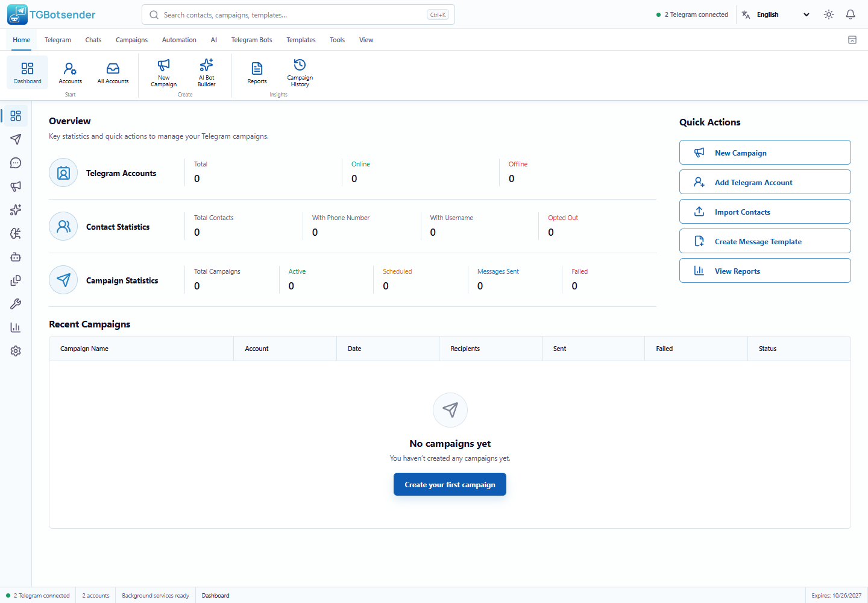Open sidebar AI sparkle icon
This screenshot has height=603, width=868.
point(16,210)
